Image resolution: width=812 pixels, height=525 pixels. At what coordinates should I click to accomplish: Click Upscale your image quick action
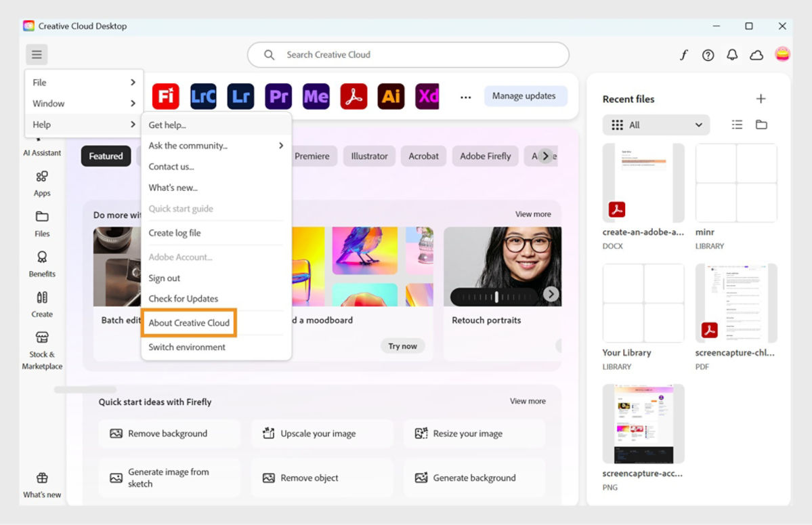[x=322, y=434]
